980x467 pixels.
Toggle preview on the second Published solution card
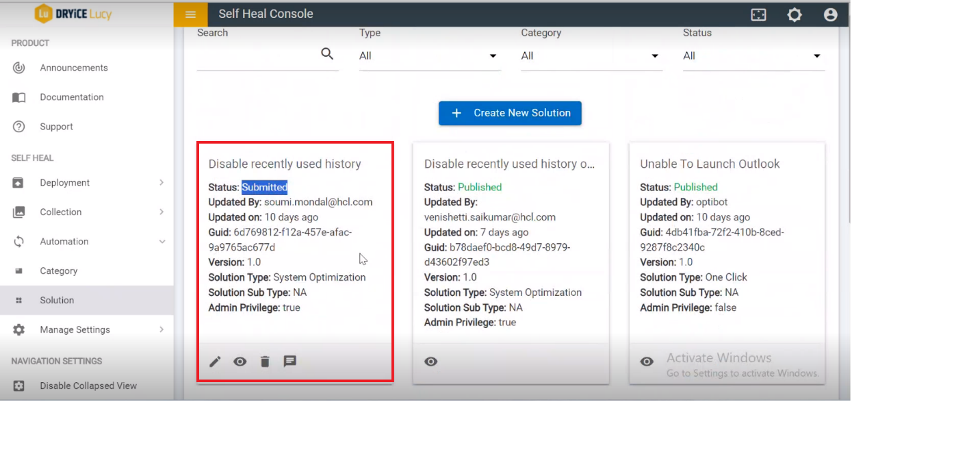coord(430,362)
